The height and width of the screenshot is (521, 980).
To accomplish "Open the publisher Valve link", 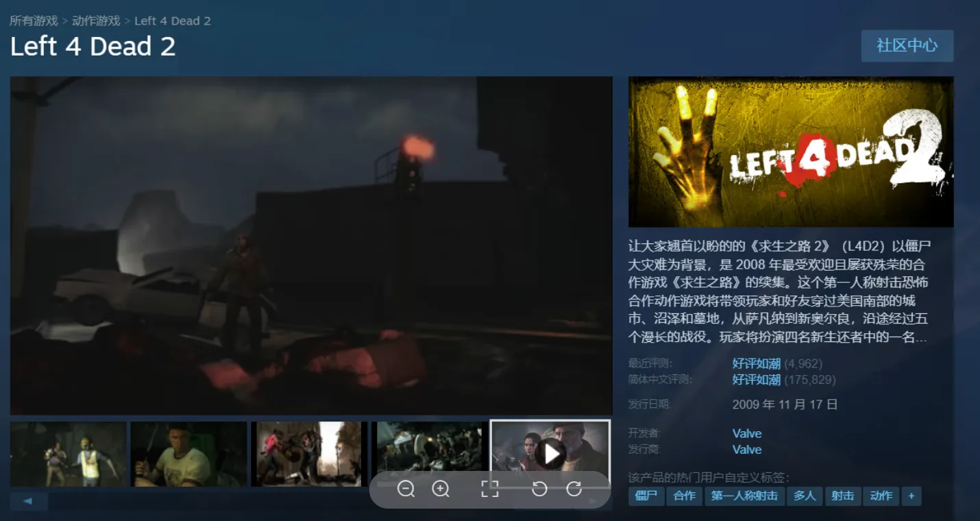I will click(x=747, y=450).
